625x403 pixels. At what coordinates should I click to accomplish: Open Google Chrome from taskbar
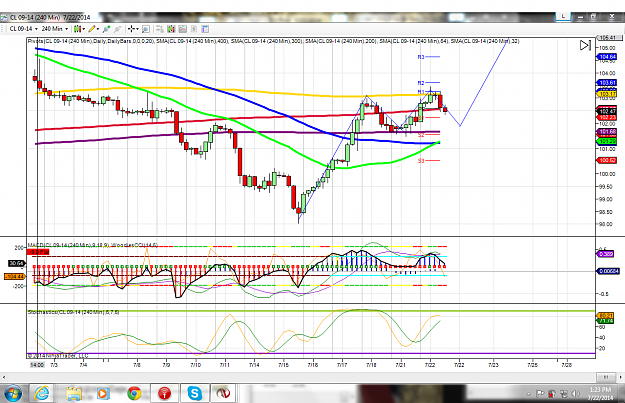point(134,393)
